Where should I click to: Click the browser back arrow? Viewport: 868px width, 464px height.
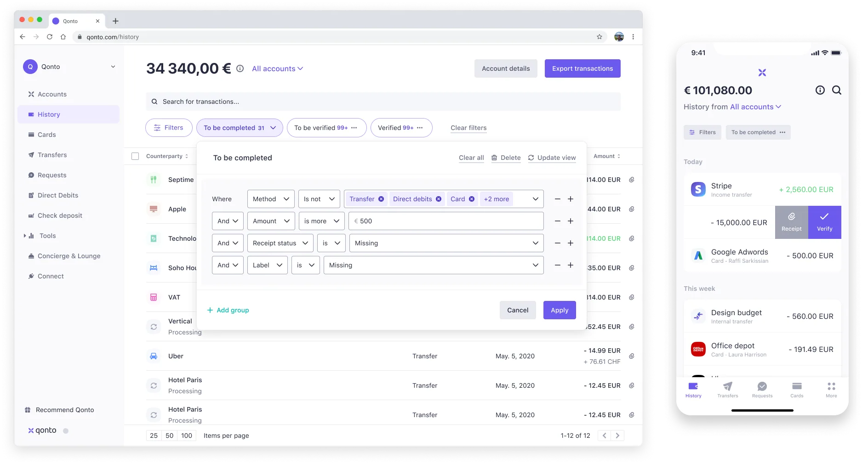23,37
